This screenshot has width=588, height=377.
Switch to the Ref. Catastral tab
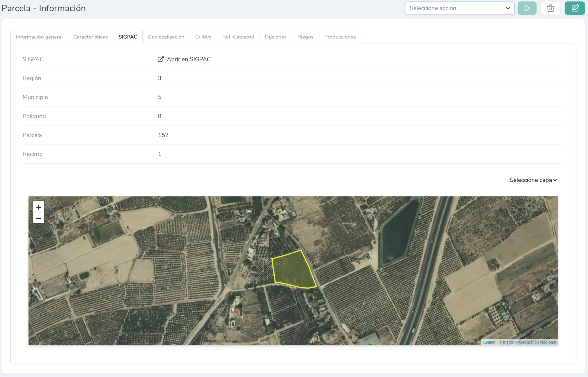[238, 37]
